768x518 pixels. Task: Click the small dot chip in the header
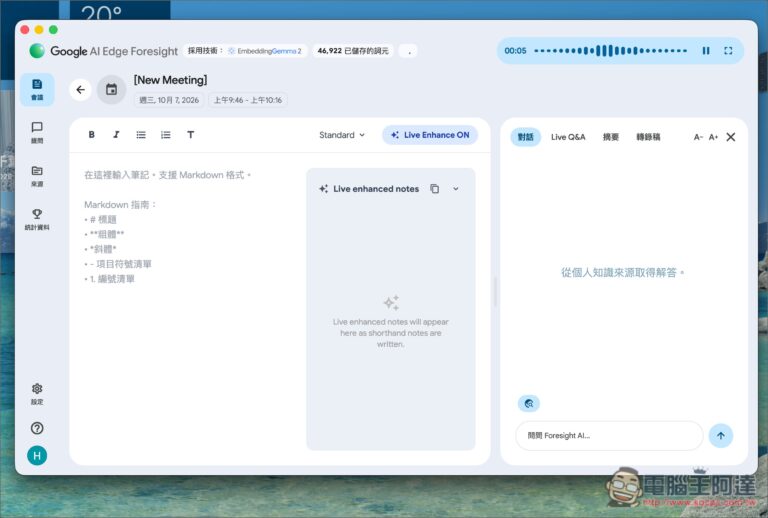[408, 51]
